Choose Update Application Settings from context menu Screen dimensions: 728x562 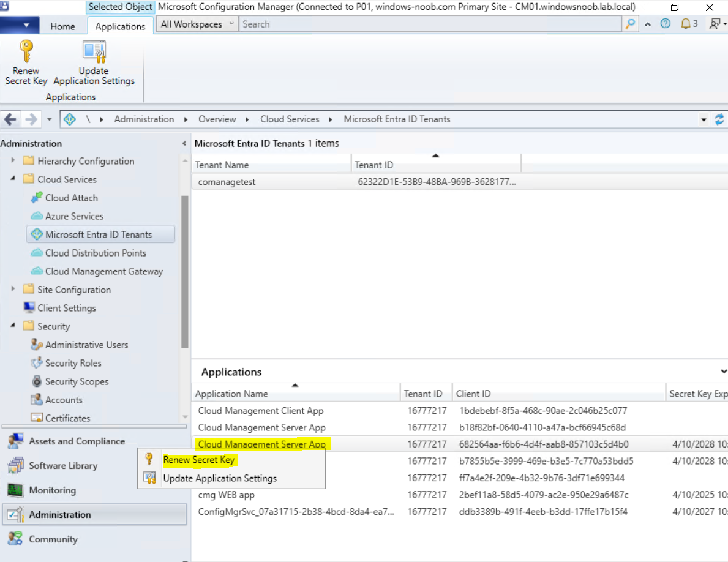220,478
